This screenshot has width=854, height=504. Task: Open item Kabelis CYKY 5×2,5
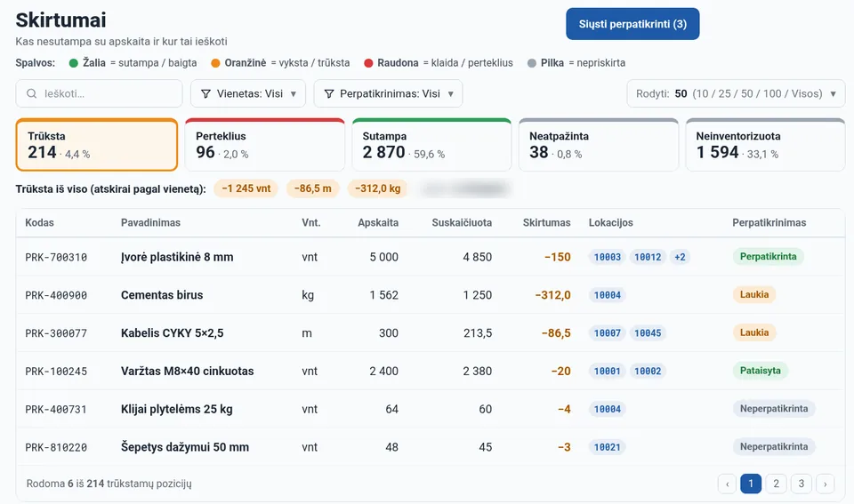(172, 333)
